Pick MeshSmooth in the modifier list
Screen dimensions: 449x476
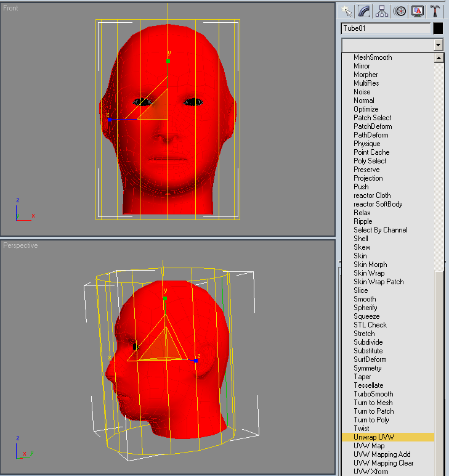(x=373, y=57)
